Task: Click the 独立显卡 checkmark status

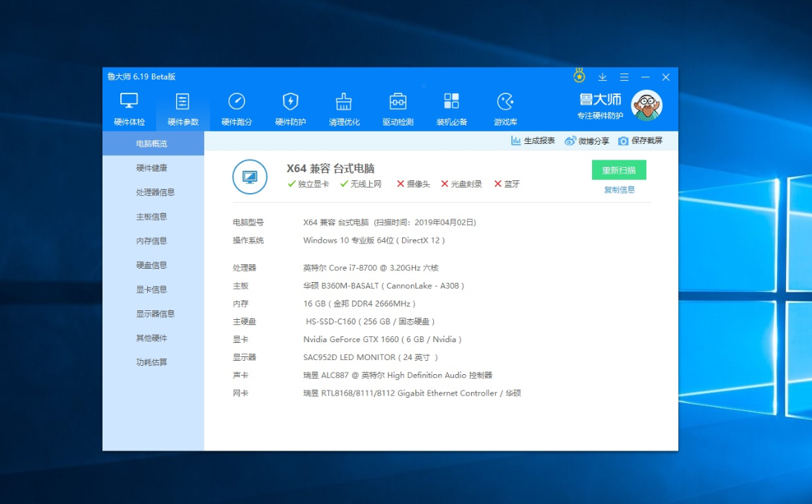Action: click(308, 183)
